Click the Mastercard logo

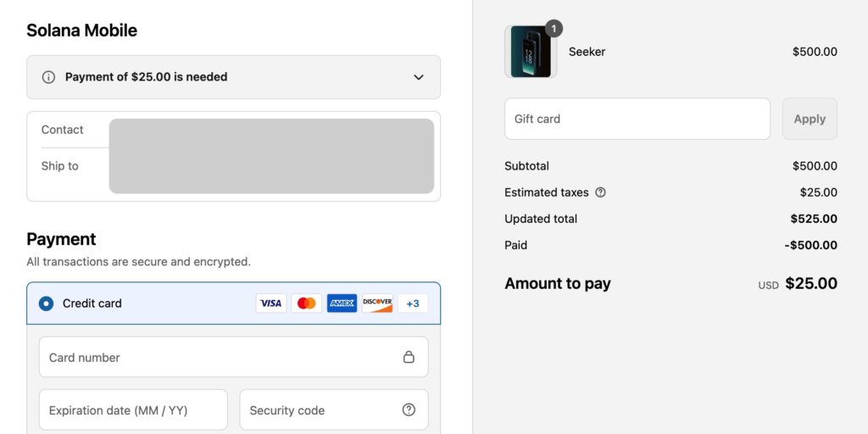[307, 303]
